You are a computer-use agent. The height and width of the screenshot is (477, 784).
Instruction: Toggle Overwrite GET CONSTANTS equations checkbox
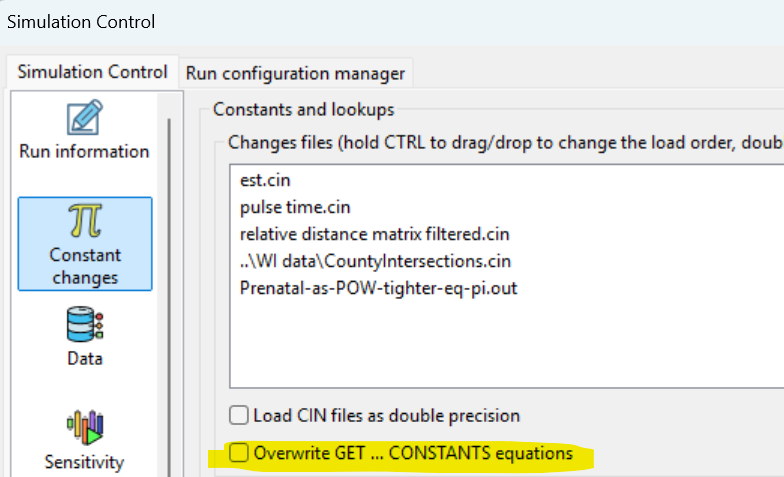(238, 452)
